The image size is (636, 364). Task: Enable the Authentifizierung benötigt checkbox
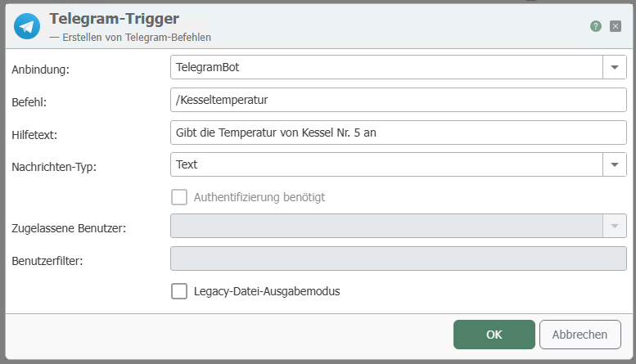pyautogui.click(x=179, y=197)
